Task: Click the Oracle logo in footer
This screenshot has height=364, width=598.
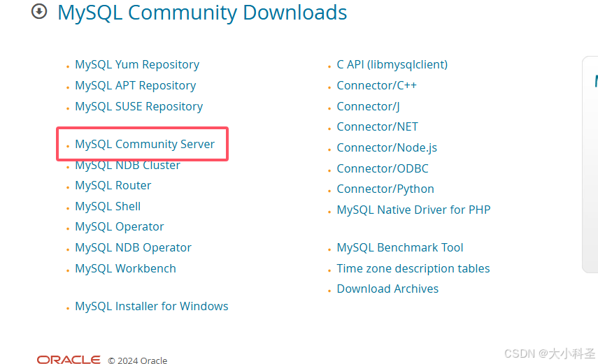Action: click(69, 359)
